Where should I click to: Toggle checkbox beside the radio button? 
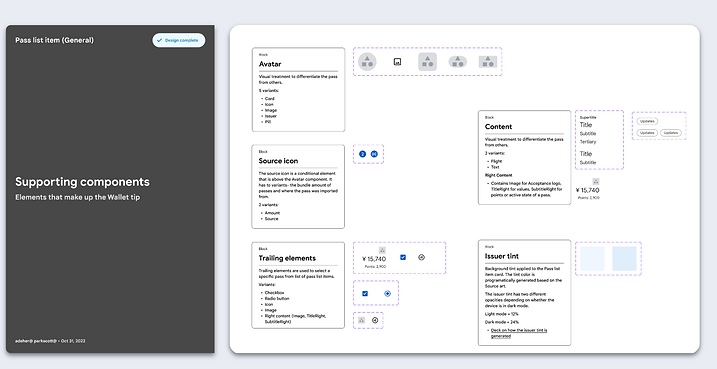(x=365, y=294)
